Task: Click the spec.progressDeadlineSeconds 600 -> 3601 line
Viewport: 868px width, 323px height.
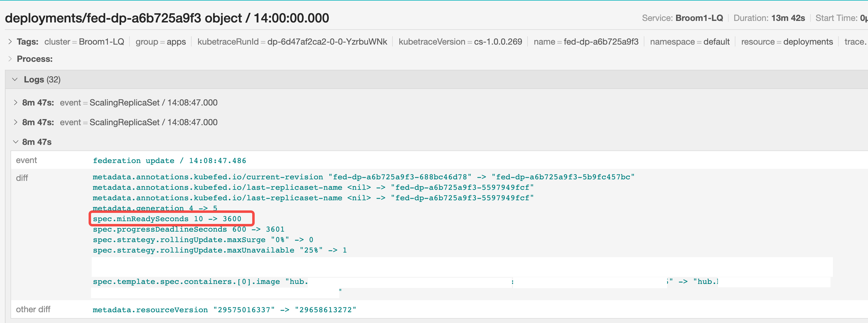Action: coord(189,229)
